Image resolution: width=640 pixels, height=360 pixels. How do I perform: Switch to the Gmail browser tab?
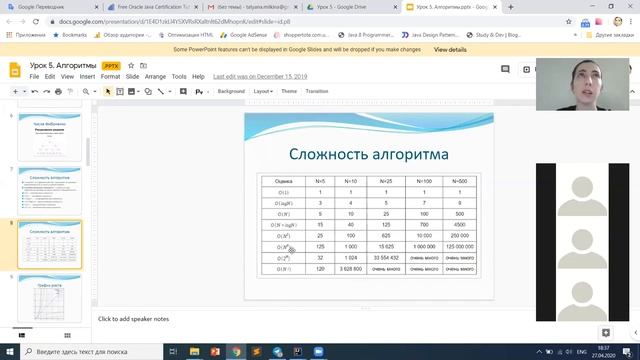252,7
